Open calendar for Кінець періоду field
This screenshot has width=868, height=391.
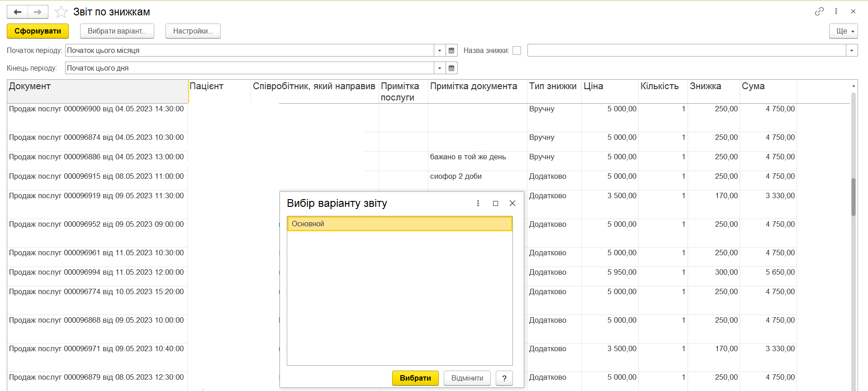pyautogui.click(x=451, y=68)
